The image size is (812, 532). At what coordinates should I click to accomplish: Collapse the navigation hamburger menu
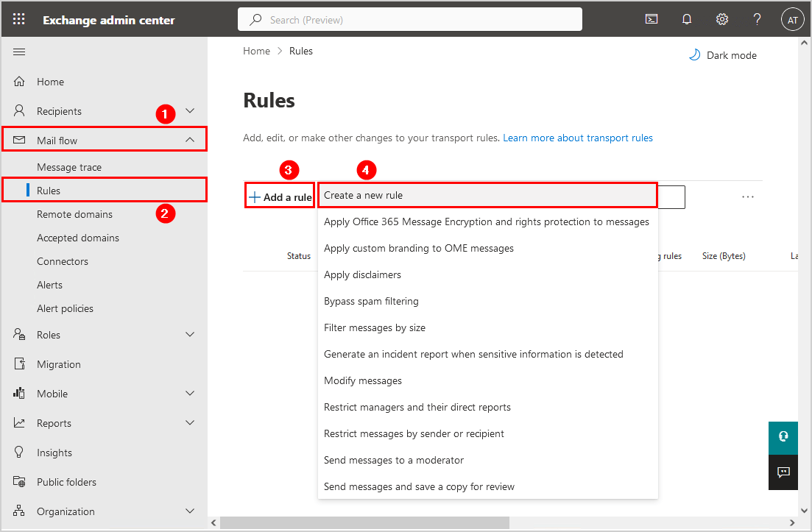(19, 52)
